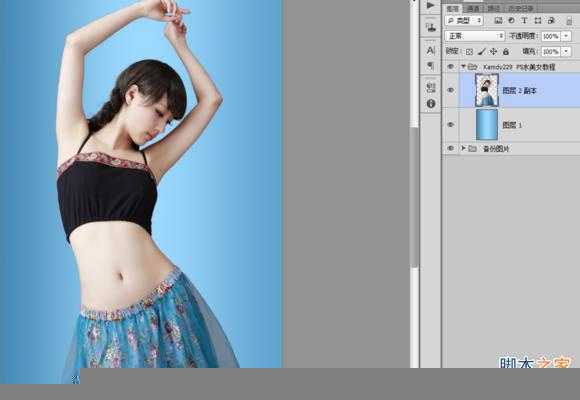Filter layers by adjustment layer icon

(x=512, y=20)
